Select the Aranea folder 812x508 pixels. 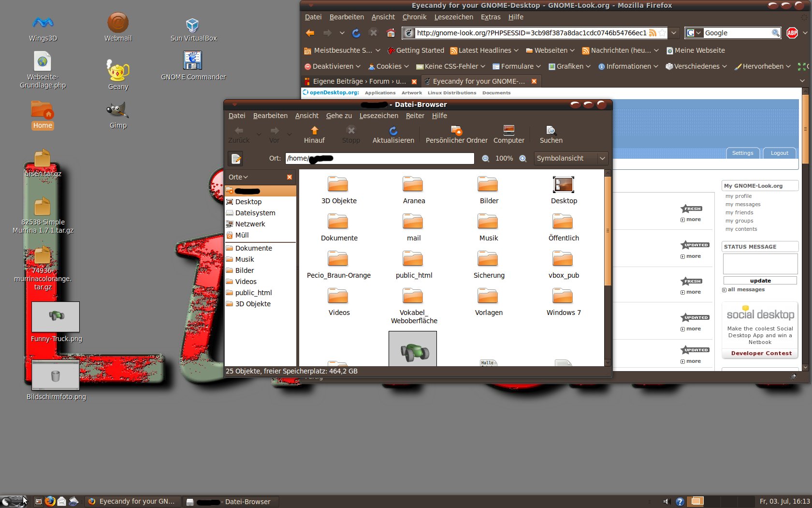414,190
